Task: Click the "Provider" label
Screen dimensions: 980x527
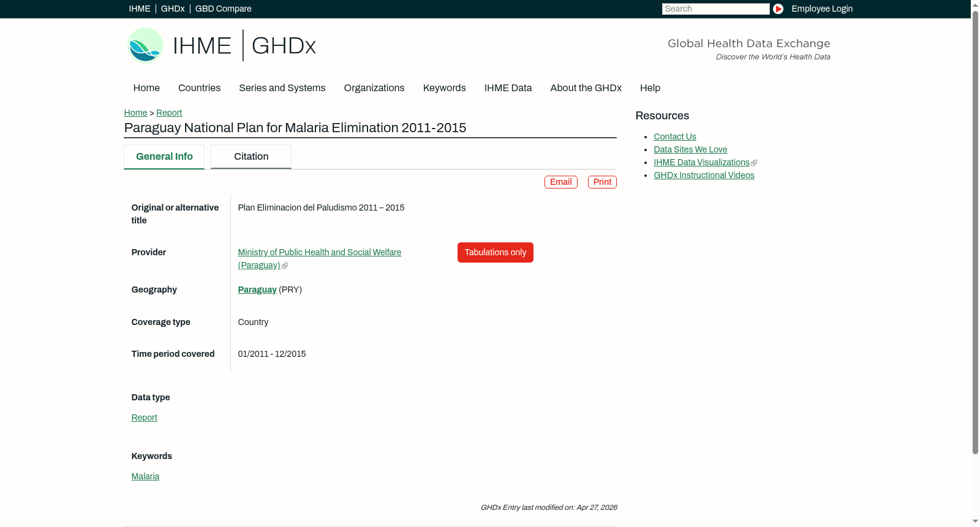Action: [x=148, y=253]
